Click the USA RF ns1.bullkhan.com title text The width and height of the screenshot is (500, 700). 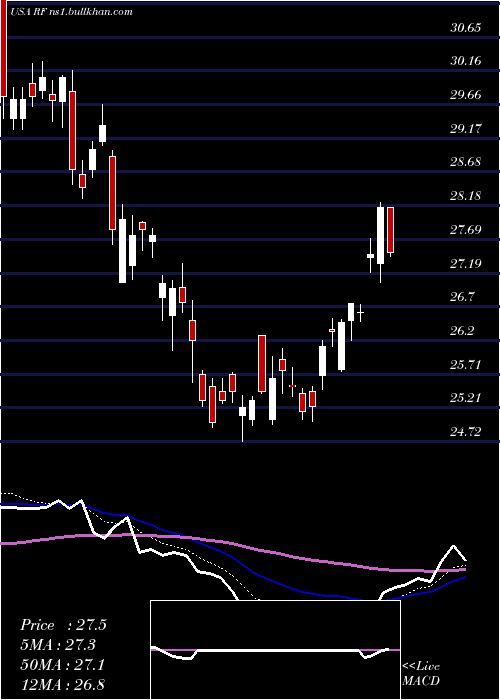coord(71,12)
